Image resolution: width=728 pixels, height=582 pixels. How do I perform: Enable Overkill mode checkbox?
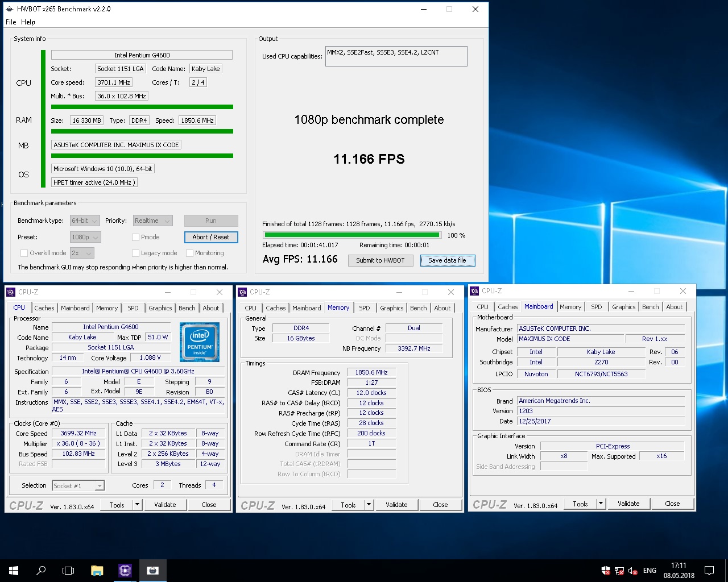pyautogui.click(x=24, y=253)
